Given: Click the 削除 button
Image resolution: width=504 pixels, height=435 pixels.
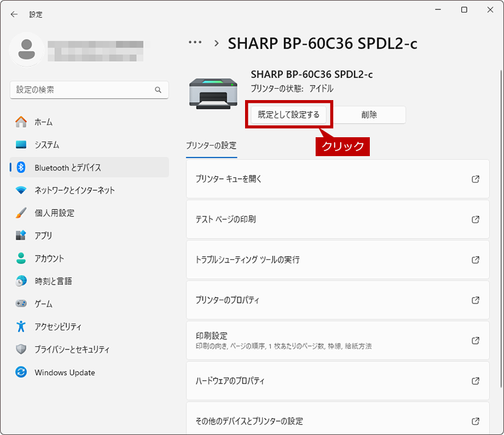Looking at the screenshot, I should [369, 115].
